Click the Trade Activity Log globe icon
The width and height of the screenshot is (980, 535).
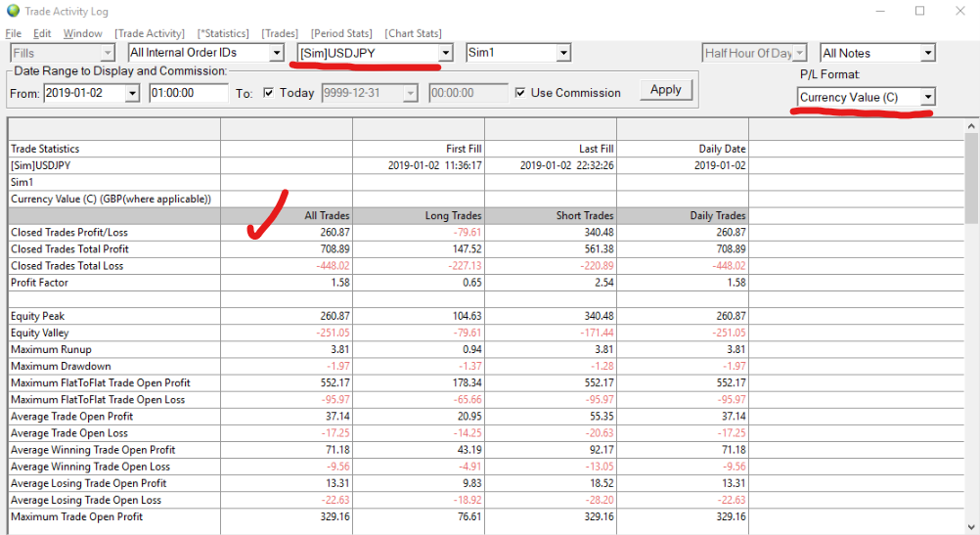click(13, 11)
